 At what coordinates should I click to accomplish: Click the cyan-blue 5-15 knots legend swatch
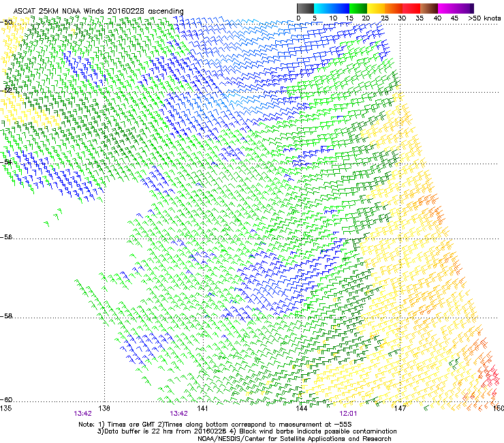(332, 8)
